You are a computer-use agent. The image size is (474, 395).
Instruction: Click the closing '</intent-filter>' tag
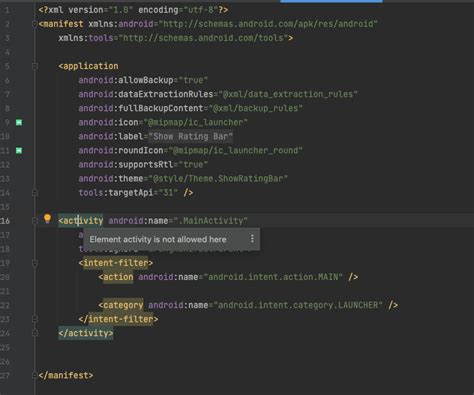[x=118, y=319]
